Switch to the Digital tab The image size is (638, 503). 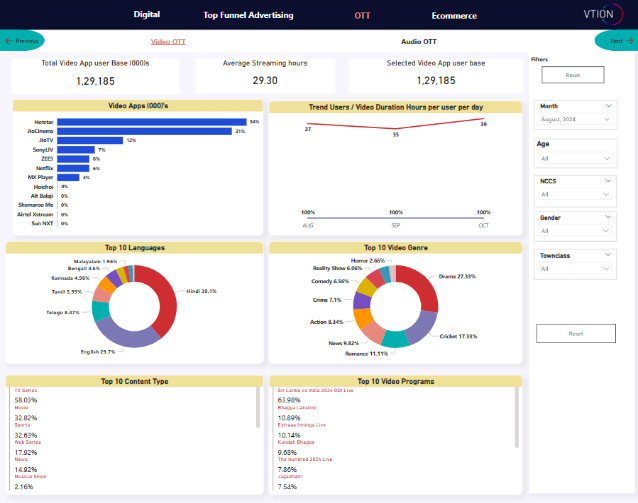coord(146,15)
